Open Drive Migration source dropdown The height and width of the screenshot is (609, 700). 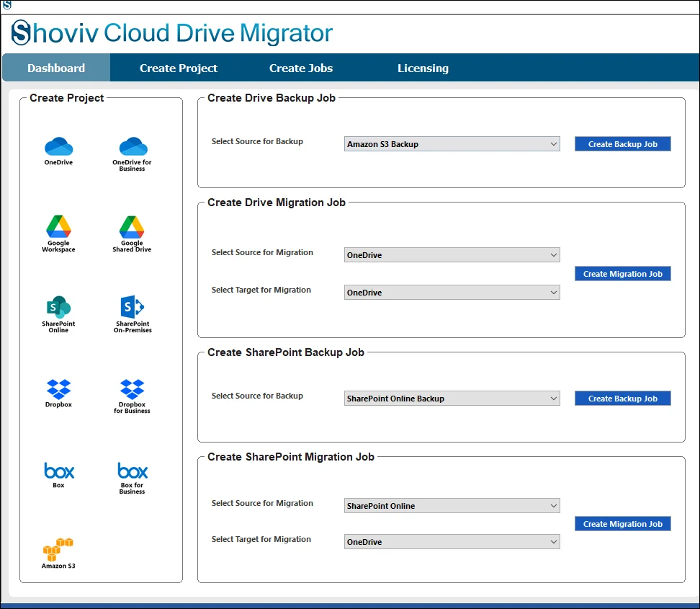[452, 255]
